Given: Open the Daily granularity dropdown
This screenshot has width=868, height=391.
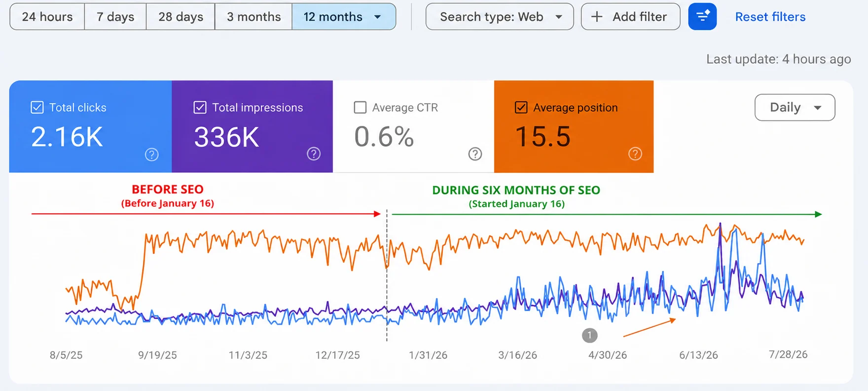Looking at the screenshot, I should tap(795, 107).
